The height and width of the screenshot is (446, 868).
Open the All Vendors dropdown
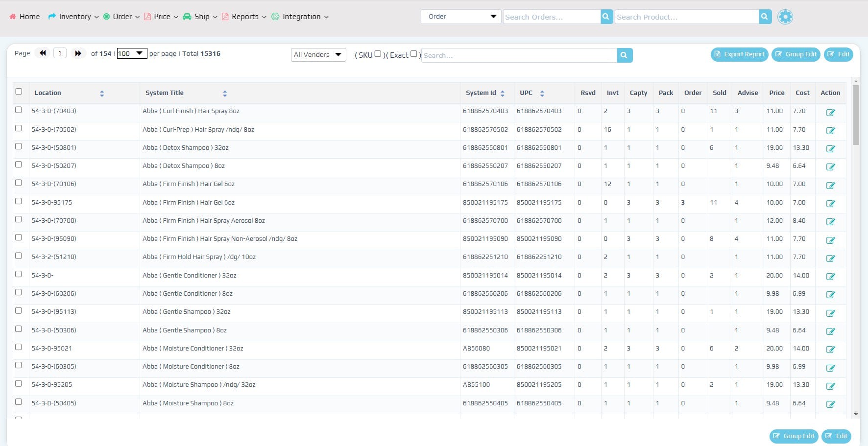(x=317, y=54)
